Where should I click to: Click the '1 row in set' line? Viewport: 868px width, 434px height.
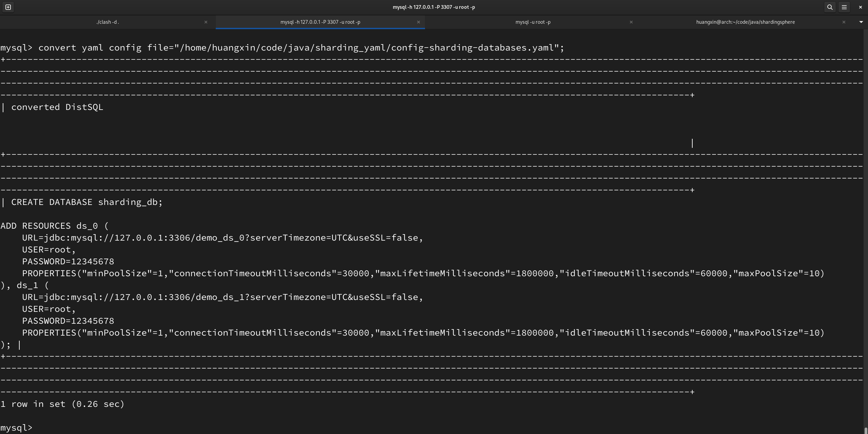point(62,404)
